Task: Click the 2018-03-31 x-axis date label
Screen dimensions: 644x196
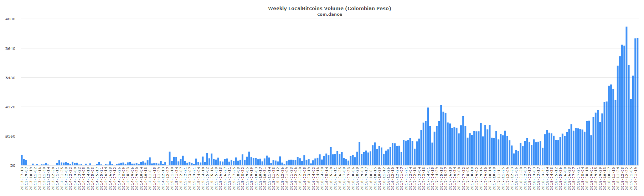Action: [543, 179]
